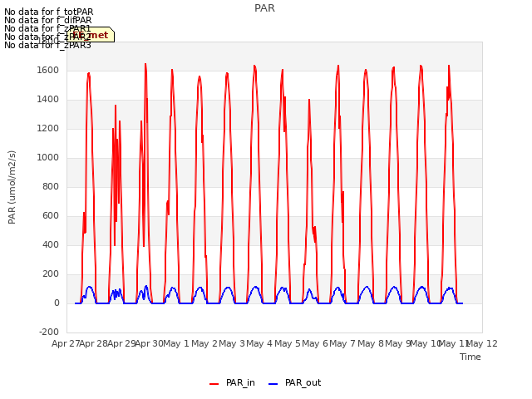Click the 1400 y-axis tick label
This screenshot has height=399, width=532.
pyautogui.click(x=48, y=100)
